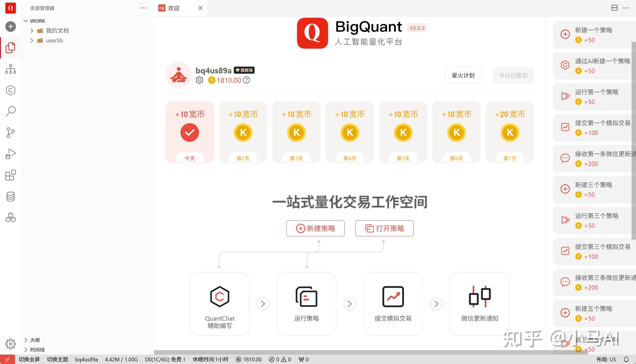Screen dimensions: 636x364
Task: Open the database panel icon in sidebar
Action: (11, 196)
